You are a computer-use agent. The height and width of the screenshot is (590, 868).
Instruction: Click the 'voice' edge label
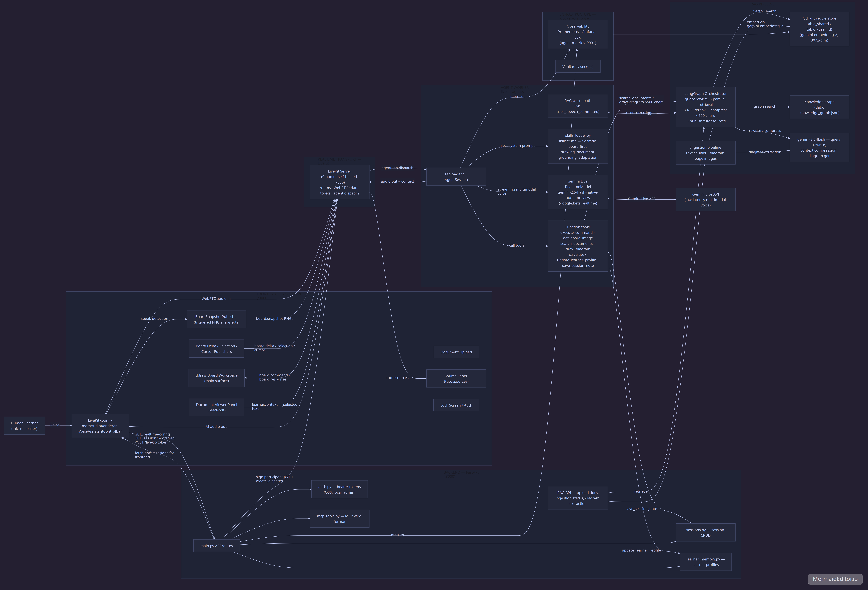tap(55, 425)
